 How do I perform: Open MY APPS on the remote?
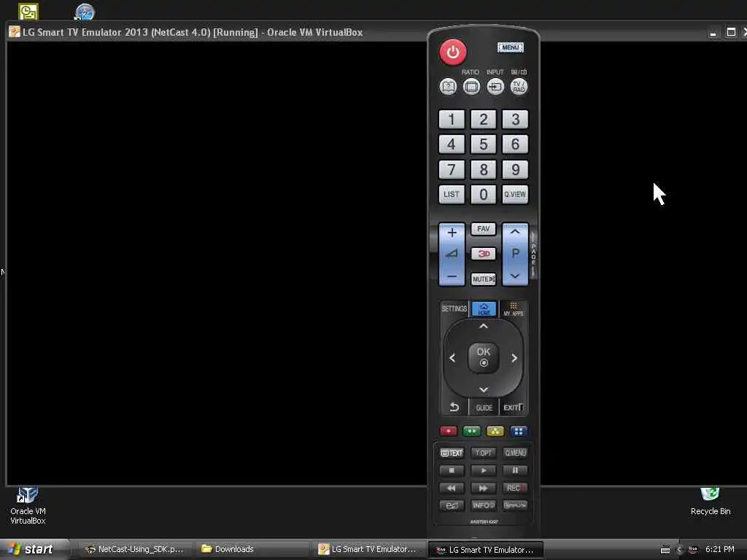pos(513,309)
